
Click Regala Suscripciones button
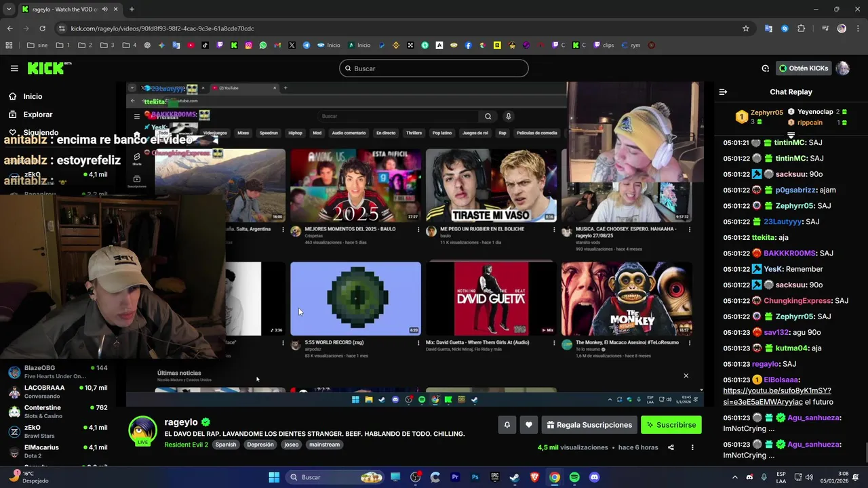point(589,425)
